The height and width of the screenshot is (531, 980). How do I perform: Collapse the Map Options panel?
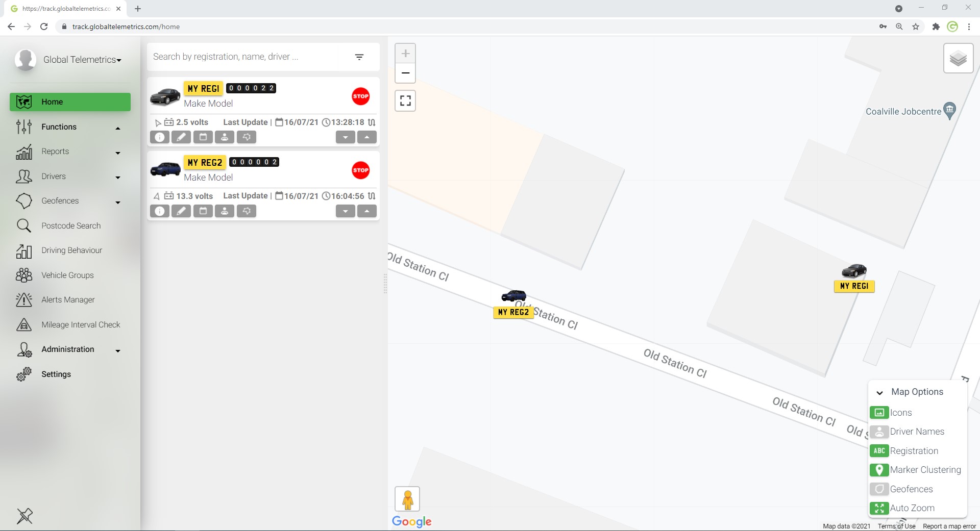(879, 393)
